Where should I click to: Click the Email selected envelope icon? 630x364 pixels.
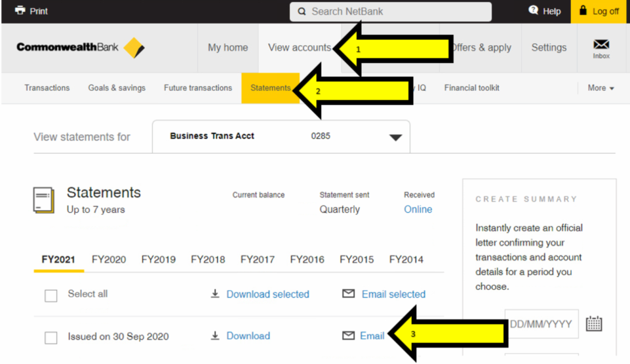[348, 294]
